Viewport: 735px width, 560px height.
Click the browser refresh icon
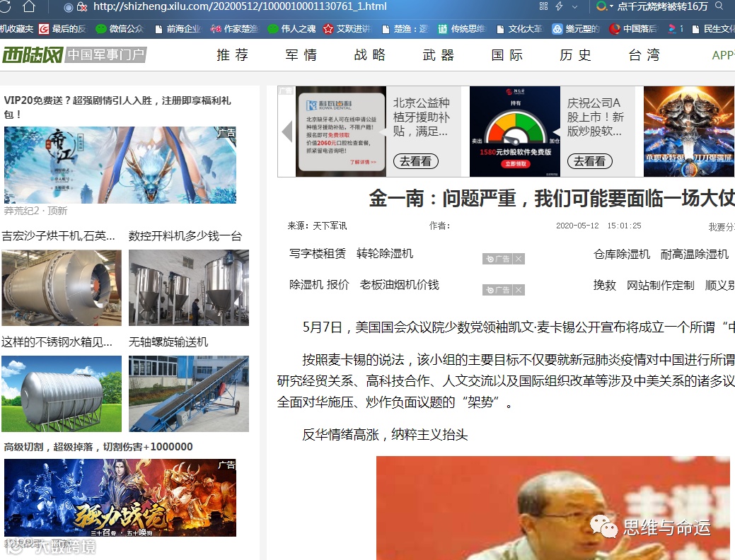(x=5, y=6)
